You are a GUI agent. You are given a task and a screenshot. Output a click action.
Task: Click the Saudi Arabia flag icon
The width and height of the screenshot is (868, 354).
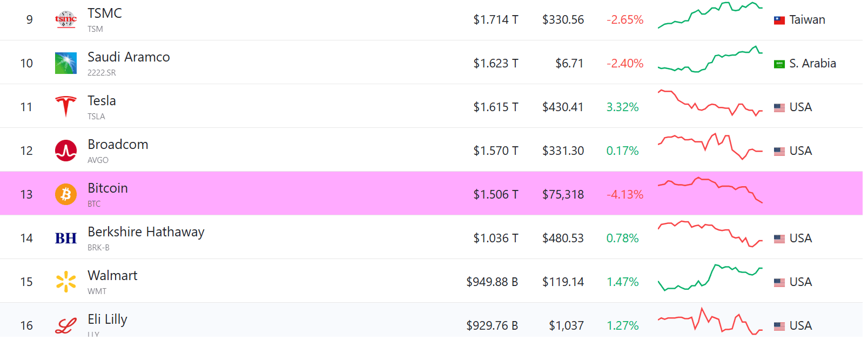[779, 64]
